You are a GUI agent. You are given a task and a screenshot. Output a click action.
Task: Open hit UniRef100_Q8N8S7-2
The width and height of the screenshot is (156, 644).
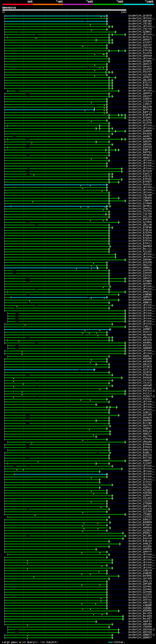click(x=142, y=635)
